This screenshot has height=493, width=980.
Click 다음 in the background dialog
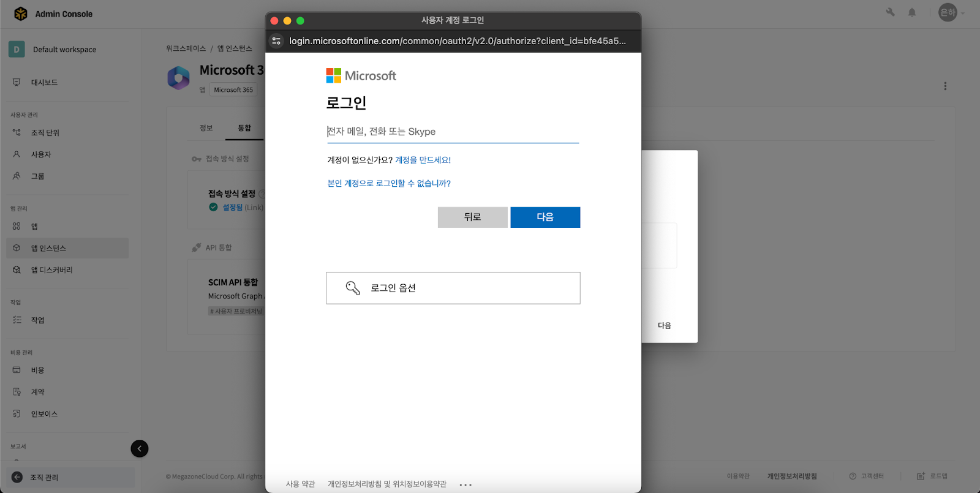665,325
